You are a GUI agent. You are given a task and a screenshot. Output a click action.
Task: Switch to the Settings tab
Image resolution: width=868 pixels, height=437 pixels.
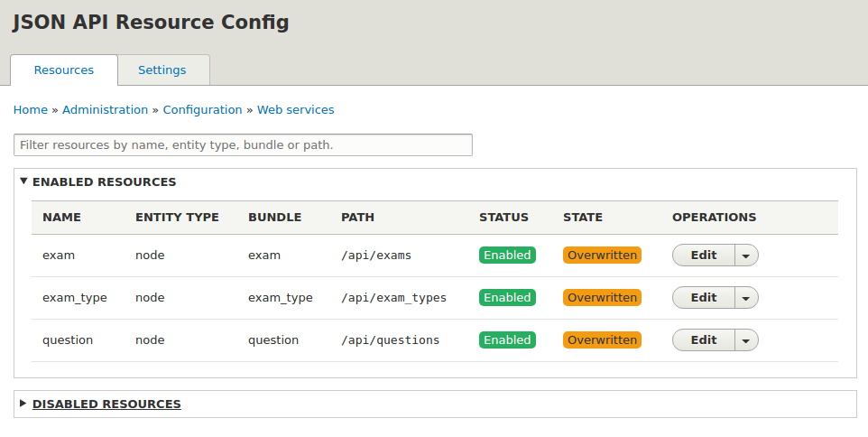click(x=164, y=70)
